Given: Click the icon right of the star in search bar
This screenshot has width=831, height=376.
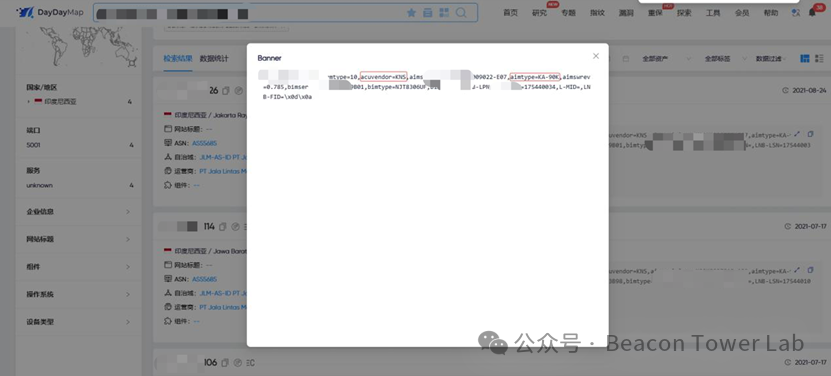Looking at the screenshot, I should tap(428, 13).
